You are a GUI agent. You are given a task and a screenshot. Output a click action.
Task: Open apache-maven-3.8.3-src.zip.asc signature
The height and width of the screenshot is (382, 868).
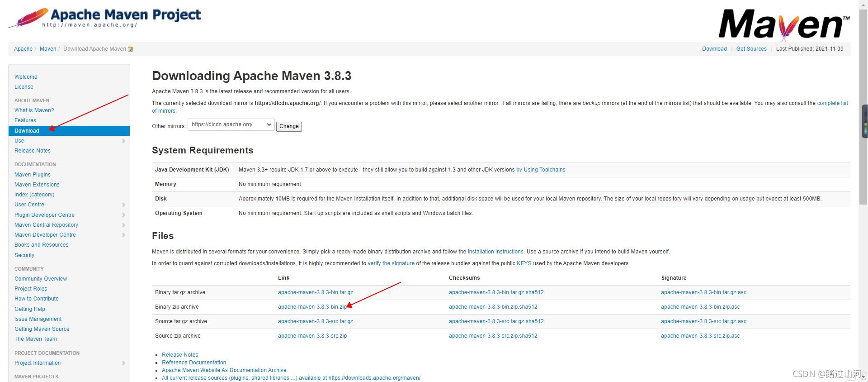coord(700,336)
